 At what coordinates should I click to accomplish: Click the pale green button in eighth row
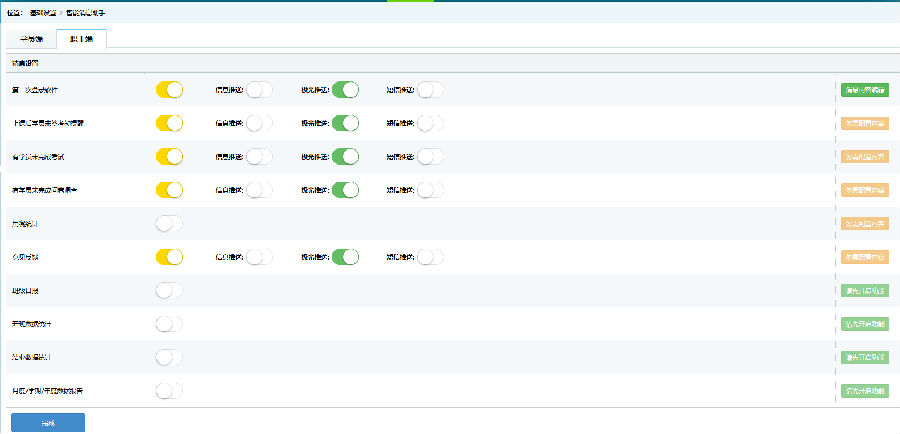coord(864,324)
